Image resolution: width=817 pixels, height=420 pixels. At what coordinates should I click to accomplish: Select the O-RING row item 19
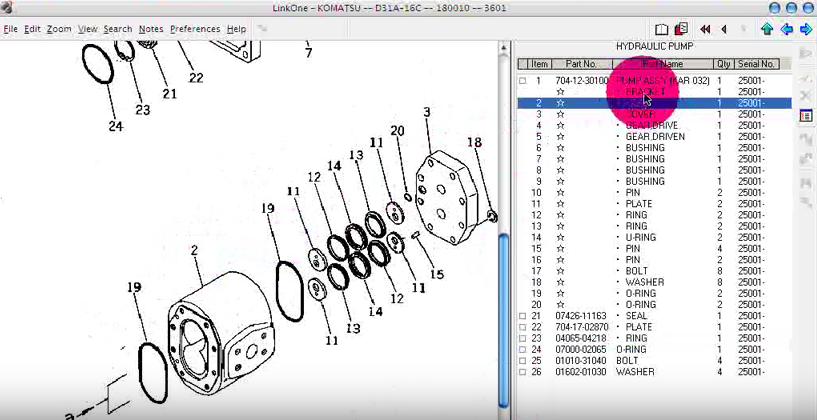click(x=654, y=293)
